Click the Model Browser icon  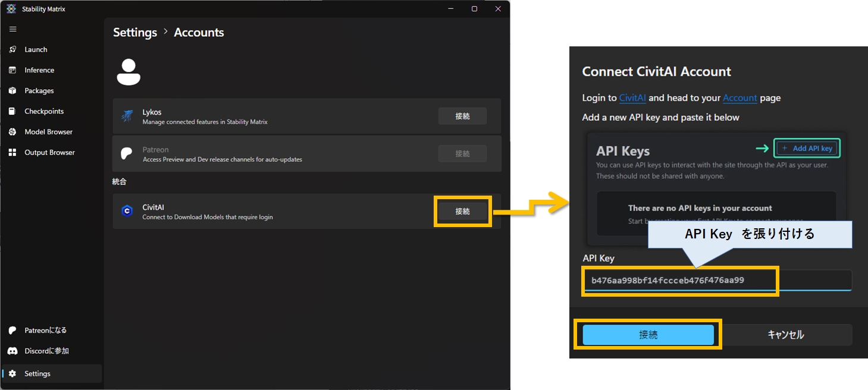[x=12, y=132]
